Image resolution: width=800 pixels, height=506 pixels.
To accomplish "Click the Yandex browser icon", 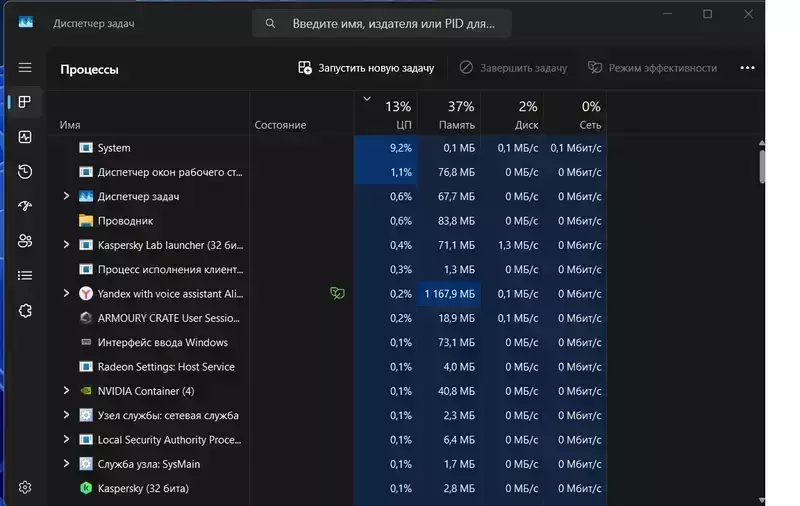I will [x=86, y=293].
